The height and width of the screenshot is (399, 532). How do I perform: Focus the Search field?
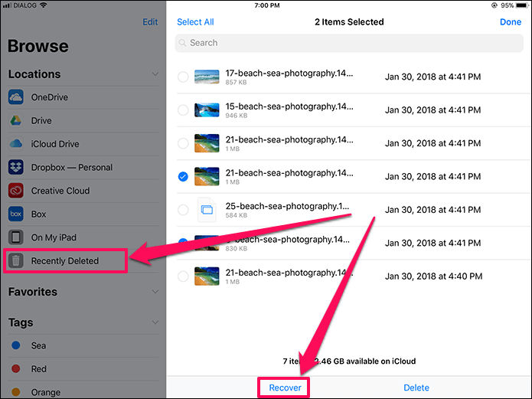[349, 43]
